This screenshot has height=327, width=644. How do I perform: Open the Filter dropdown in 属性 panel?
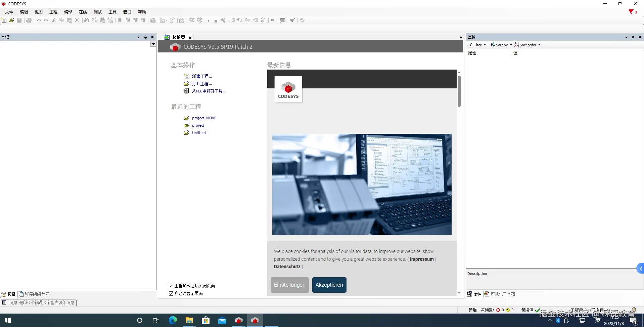click(477, 45)
